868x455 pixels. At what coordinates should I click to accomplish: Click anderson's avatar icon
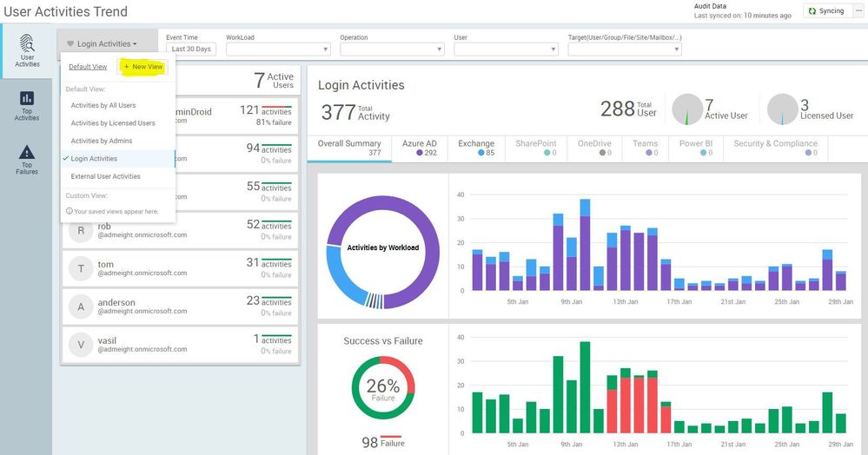pyautogui.click(x=81, y=307)
